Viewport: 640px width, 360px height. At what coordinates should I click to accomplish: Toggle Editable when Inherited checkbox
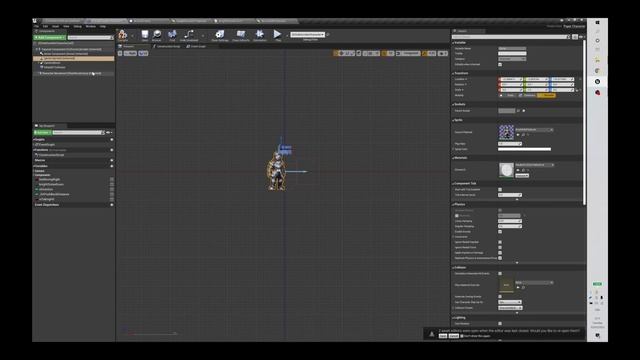500,64
